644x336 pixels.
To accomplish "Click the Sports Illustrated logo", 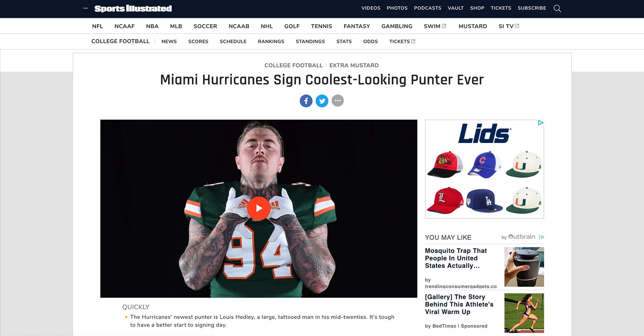I will [133, 8].
